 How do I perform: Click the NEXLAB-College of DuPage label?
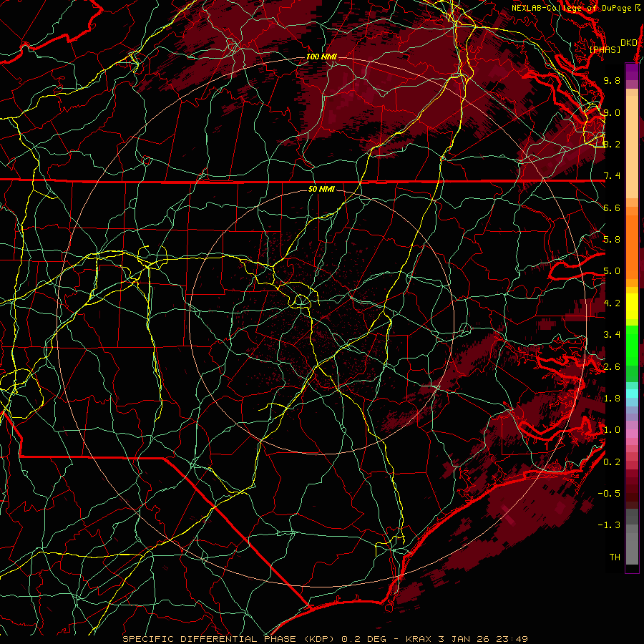pyautogui.click(x=571, y=8)
